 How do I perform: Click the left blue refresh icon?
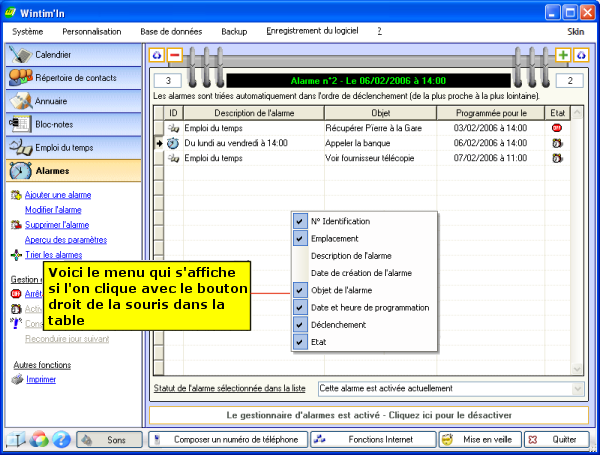pyautogui.click(x=157, y=55)
